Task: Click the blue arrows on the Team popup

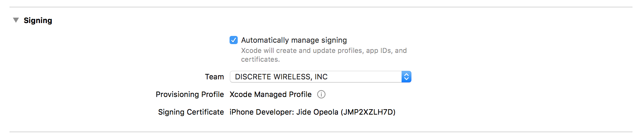Action: 406,77
